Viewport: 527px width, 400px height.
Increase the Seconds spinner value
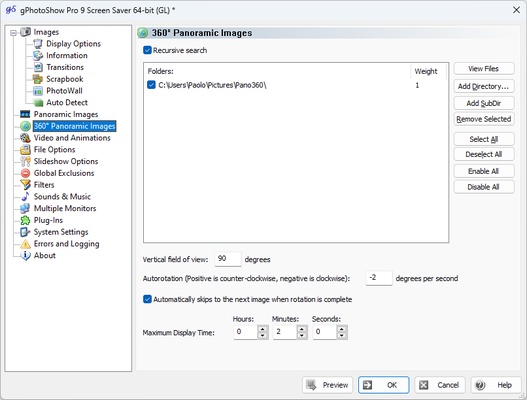[342, 329]
